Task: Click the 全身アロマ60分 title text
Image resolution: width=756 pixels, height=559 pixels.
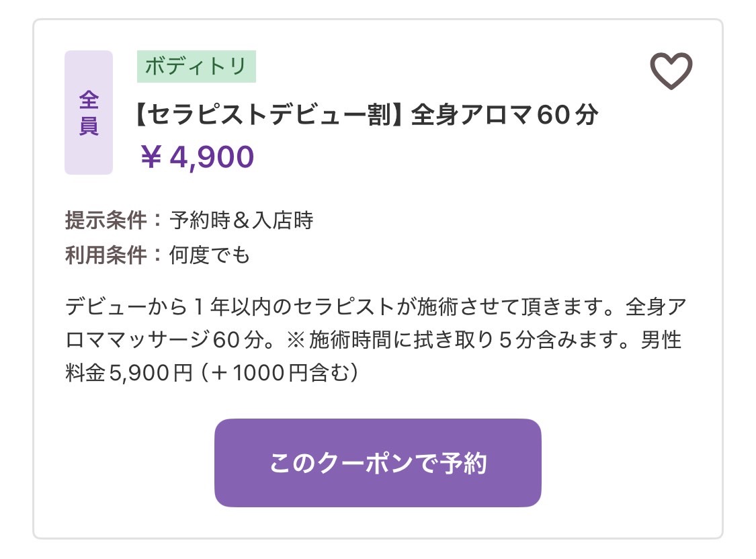Action: click(x=503, y=116)
